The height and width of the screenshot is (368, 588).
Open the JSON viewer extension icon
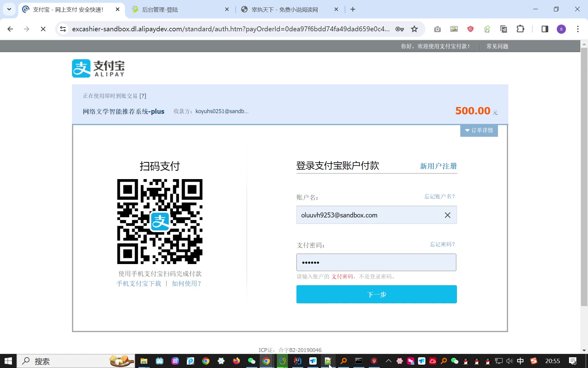(x=487, y=29)
